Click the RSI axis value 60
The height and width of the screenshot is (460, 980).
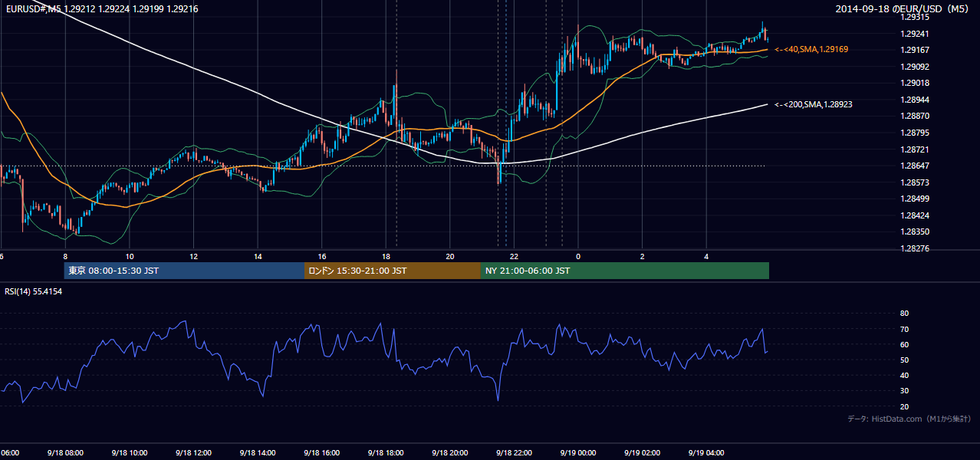point(904,344)
